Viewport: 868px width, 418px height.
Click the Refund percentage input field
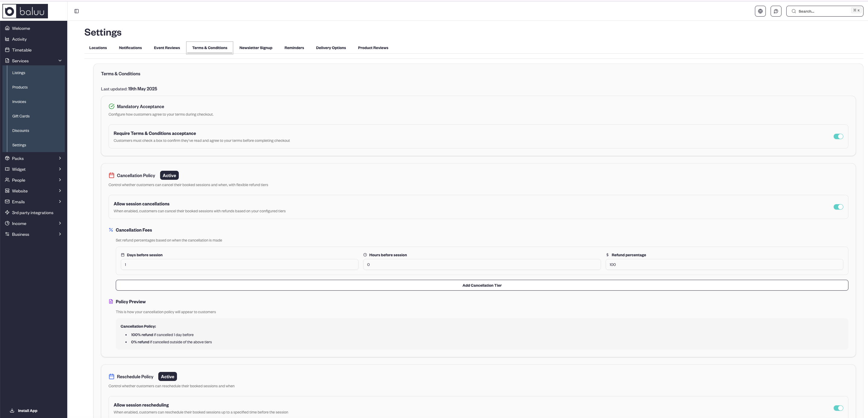coord(724,264)
